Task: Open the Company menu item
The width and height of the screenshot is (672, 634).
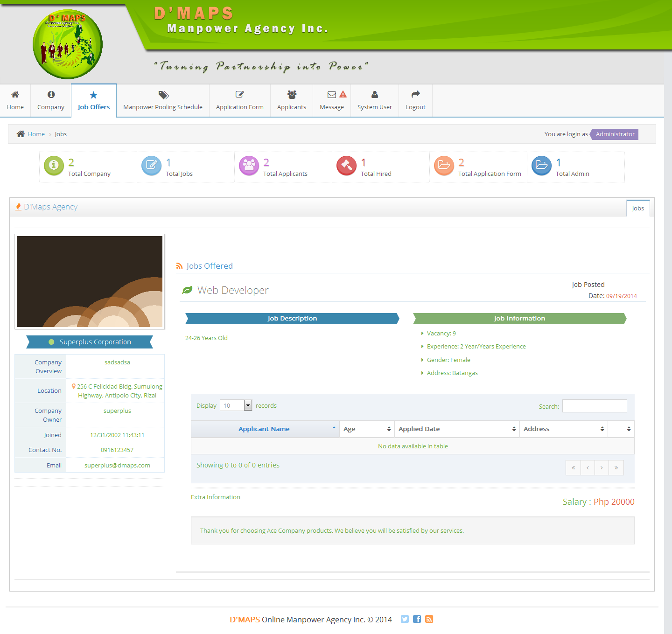Action: [x=51, y=101]
